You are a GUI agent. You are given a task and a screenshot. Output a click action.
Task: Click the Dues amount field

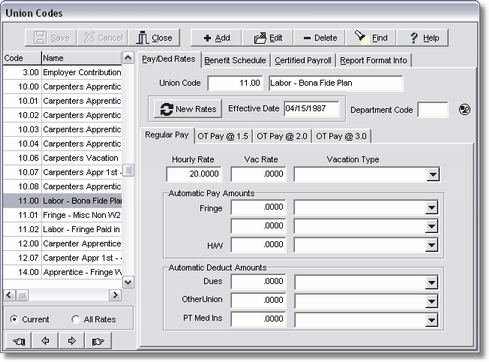(x=258, y=282)
